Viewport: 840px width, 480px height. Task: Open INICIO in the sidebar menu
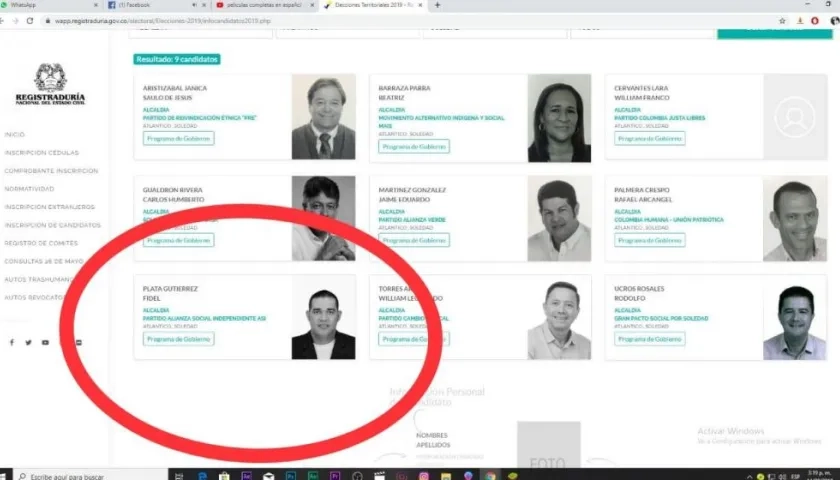click(x=14, y=134)
